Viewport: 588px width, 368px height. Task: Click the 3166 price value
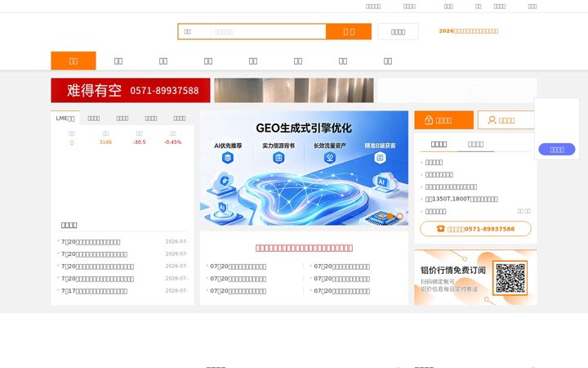(x=105, y=142)
